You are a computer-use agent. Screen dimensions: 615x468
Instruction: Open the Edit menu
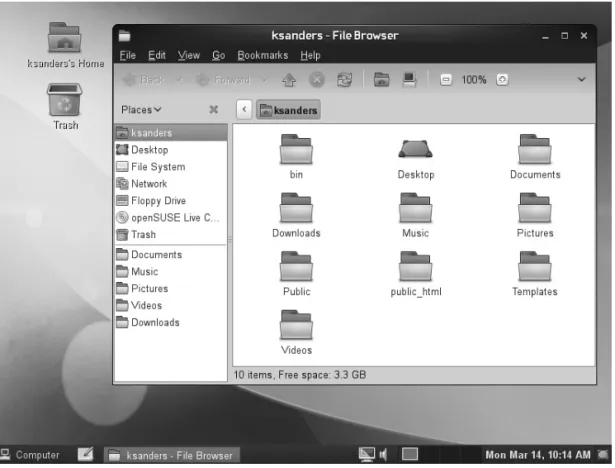pos(157,56)
